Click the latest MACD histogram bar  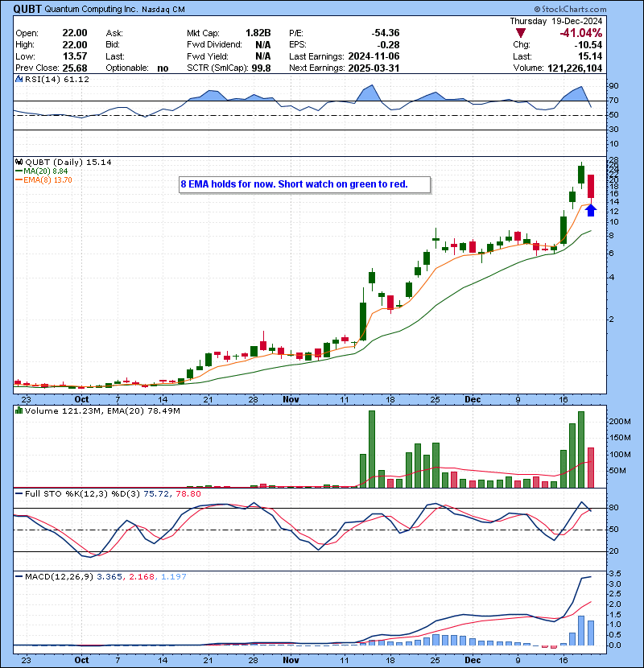[x=591, y=633]
